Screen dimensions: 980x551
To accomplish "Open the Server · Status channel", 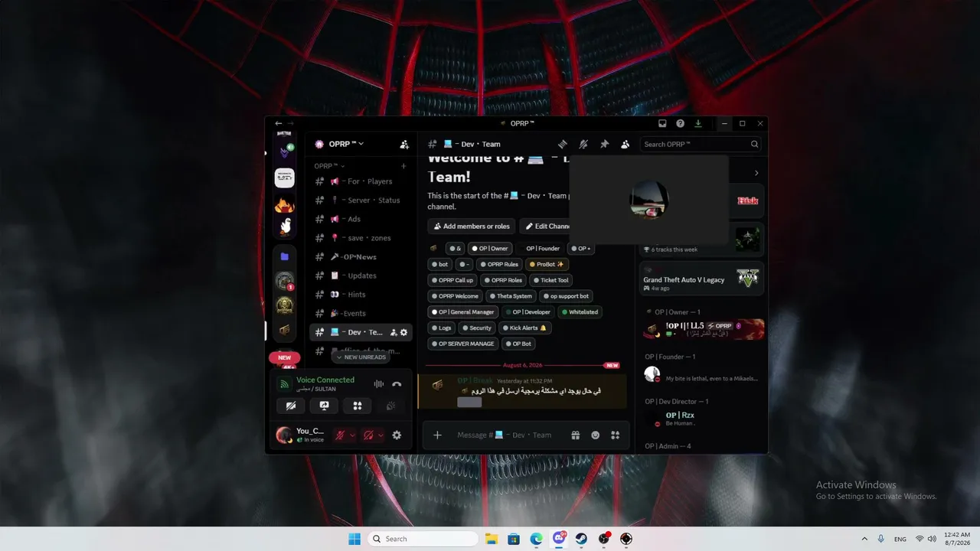I will [361, 200].
